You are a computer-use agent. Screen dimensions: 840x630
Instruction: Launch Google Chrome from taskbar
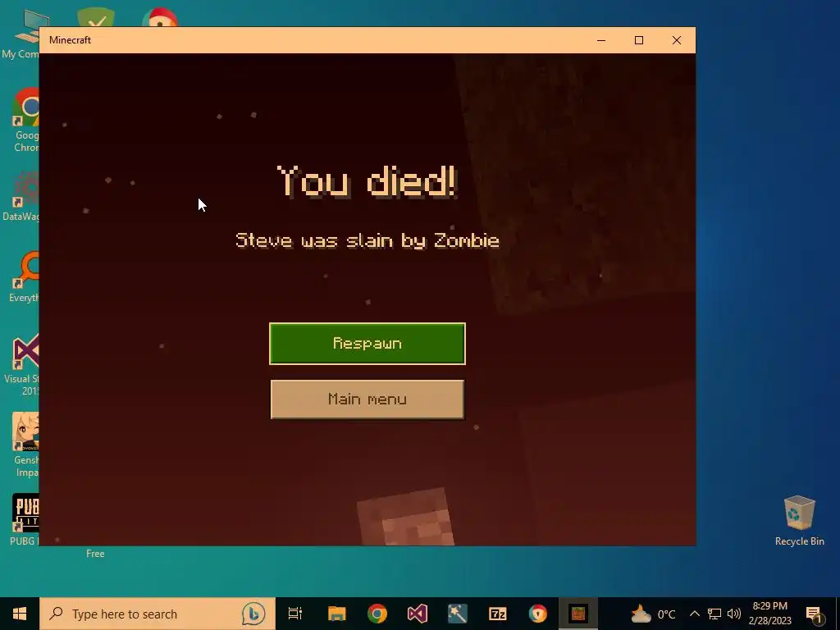pos(377,614)
